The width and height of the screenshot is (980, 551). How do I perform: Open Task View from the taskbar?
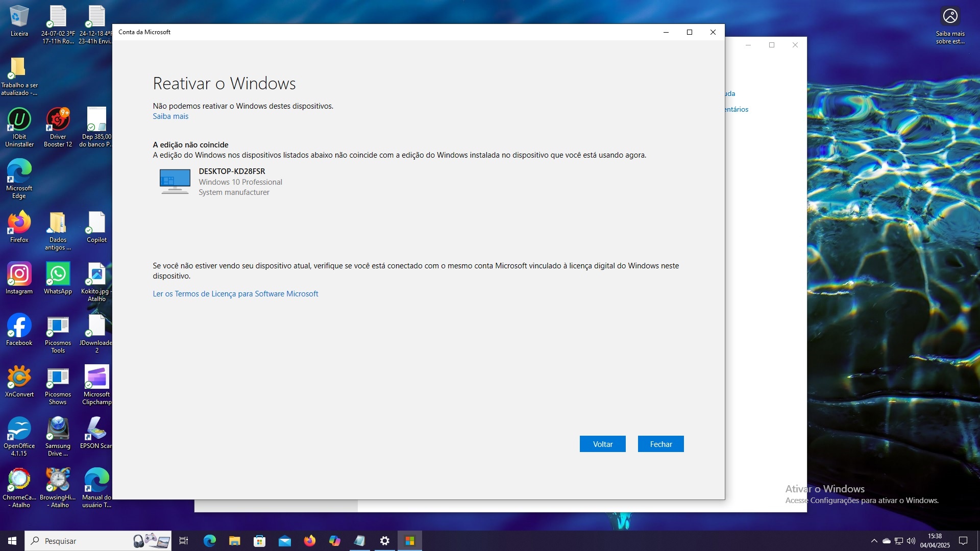click(184, 541)
